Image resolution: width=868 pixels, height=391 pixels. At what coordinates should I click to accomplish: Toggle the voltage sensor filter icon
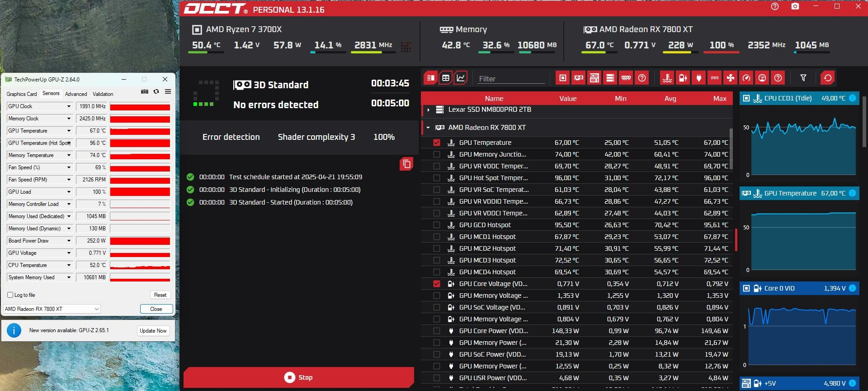683,78
